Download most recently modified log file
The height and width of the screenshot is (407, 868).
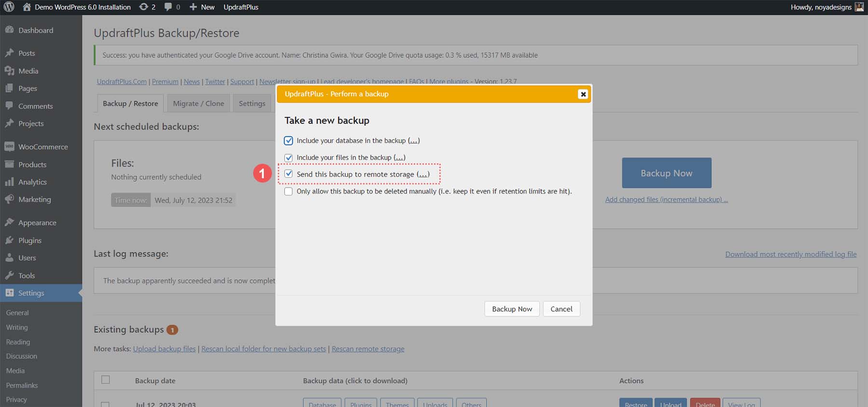coord(791,254)
